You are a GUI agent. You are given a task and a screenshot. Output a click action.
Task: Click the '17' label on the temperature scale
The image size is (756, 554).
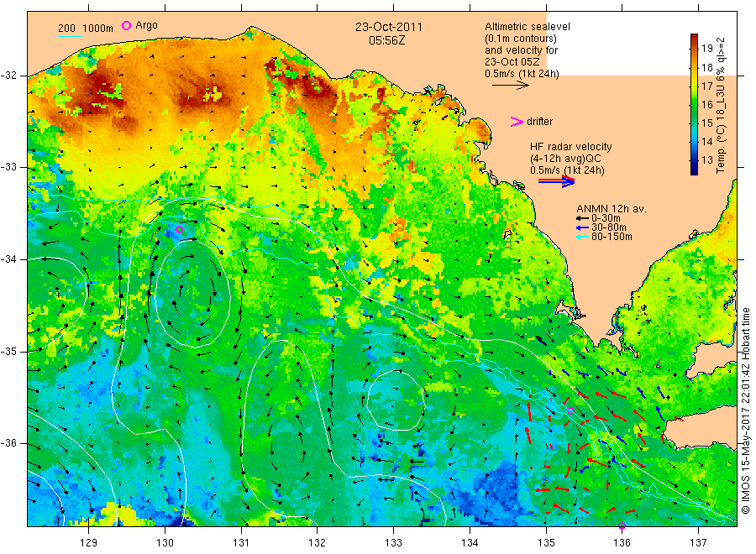click(706, 86)
